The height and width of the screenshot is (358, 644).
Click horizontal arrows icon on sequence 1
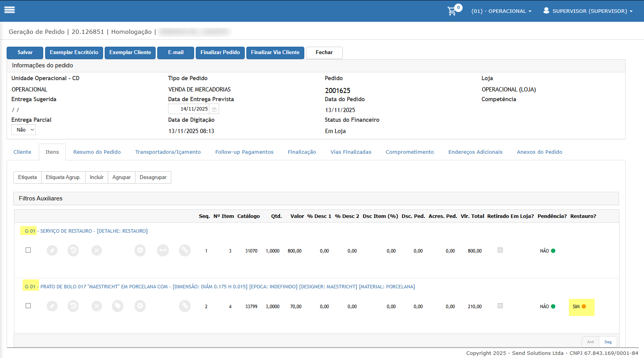coord(163,250)
